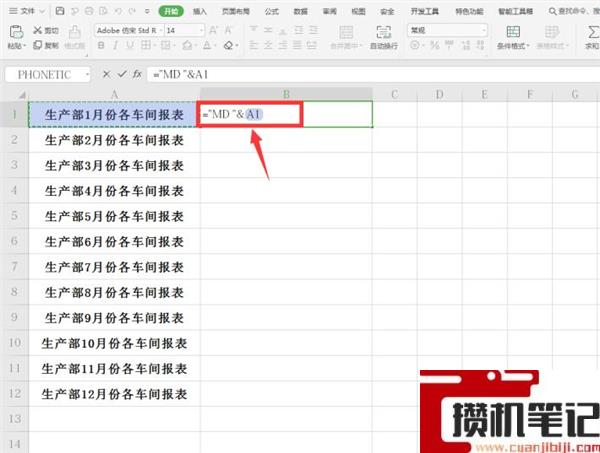The height and width of the screenshot is (453, 600).
Task: Open the 开始 Home tab
Action: click(x=171, y=11)
